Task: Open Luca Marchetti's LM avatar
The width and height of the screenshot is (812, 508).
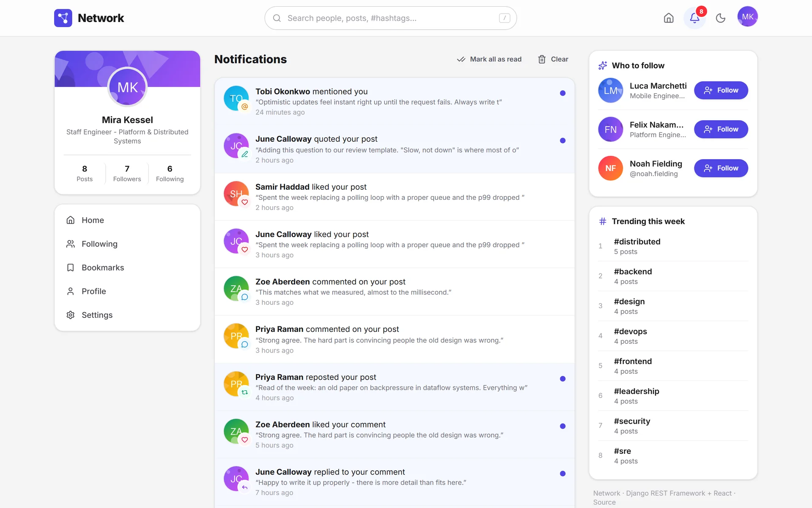Action: pyautogui.click(x=610, y=90)
